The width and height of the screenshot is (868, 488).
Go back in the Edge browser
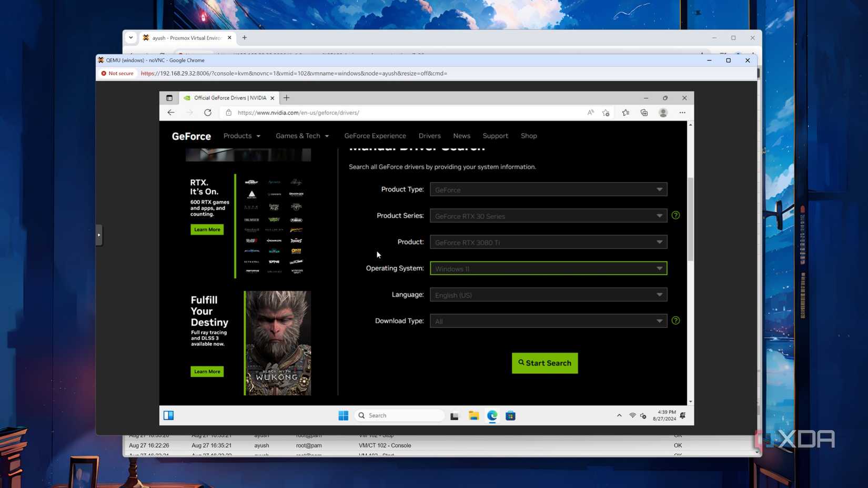click(171, 113)
